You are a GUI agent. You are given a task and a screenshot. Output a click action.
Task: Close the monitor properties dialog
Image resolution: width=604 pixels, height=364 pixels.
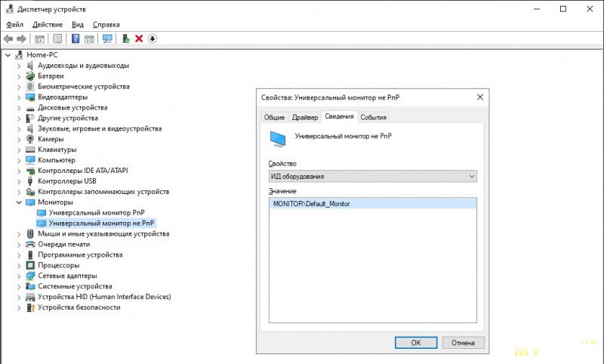click(480, 97)
